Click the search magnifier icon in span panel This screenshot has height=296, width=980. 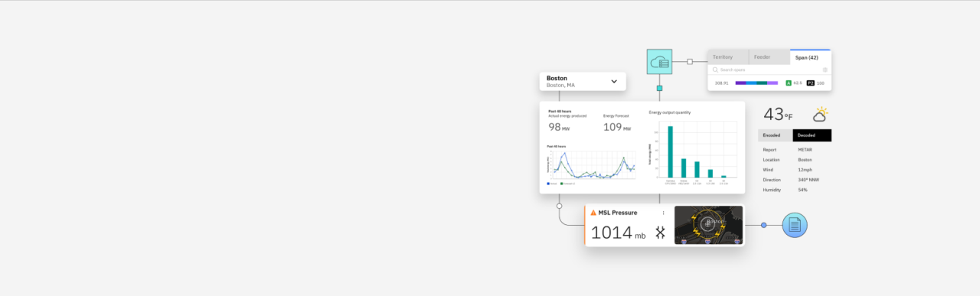tap(715, 70)
